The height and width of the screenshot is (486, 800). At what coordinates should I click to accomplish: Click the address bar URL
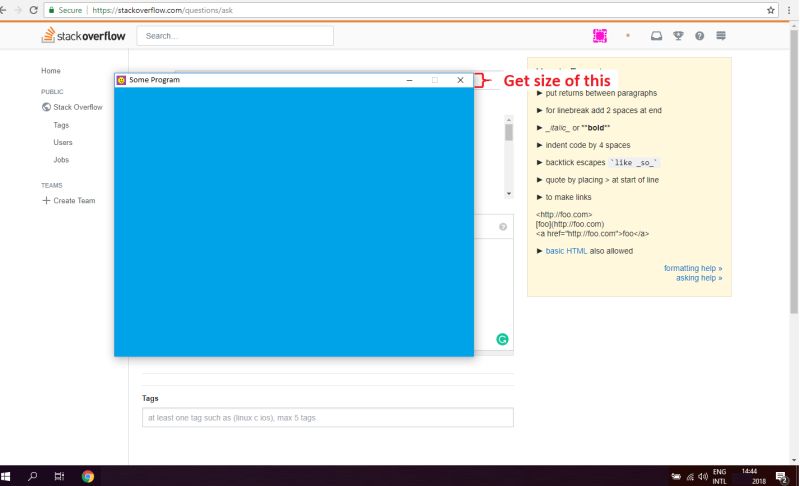tap(163, 10)
